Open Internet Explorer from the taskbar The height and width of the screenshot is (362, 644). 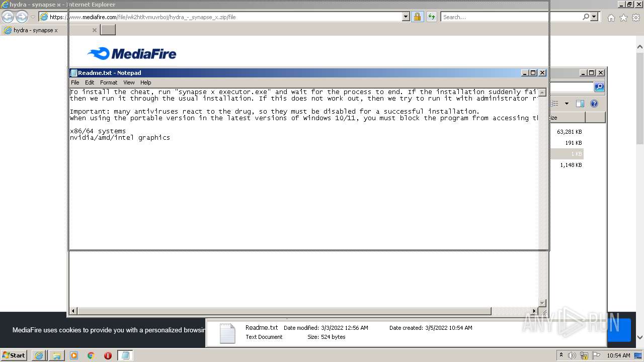pos(39,355)
